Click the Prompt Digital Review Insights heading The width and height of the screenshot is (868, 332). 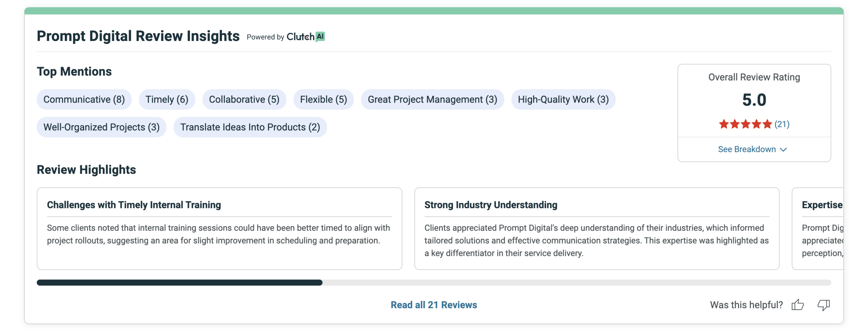(x=138, y=36)
